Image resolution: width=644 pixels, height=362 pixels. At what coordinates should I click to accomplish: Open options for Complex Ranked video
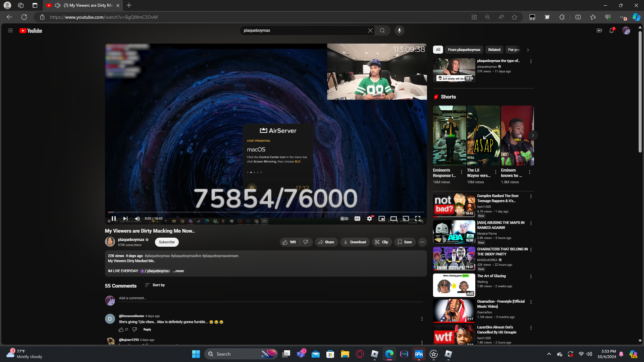point(531,196)
